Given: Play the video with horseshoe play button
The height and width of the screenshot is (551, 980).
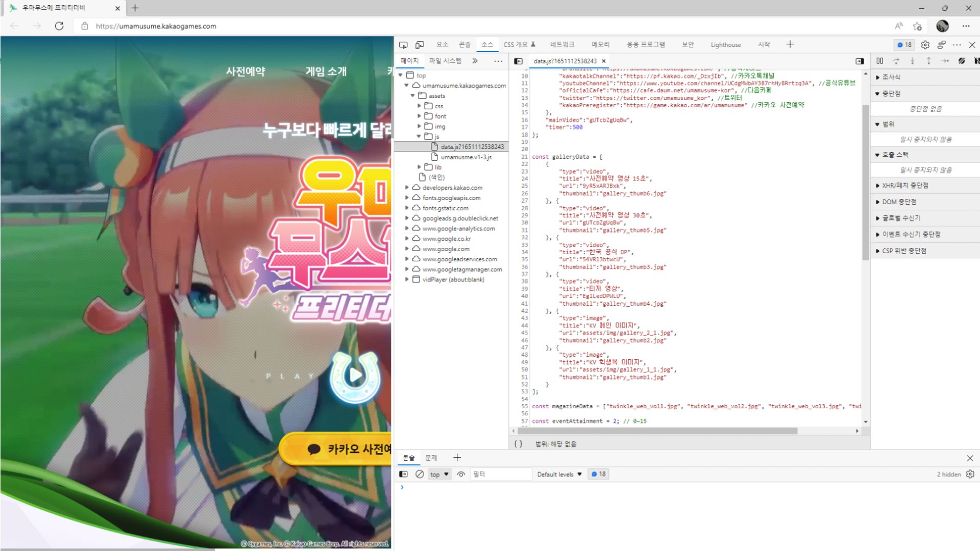Looking at the screenshot, I should [x=356, y=377].
